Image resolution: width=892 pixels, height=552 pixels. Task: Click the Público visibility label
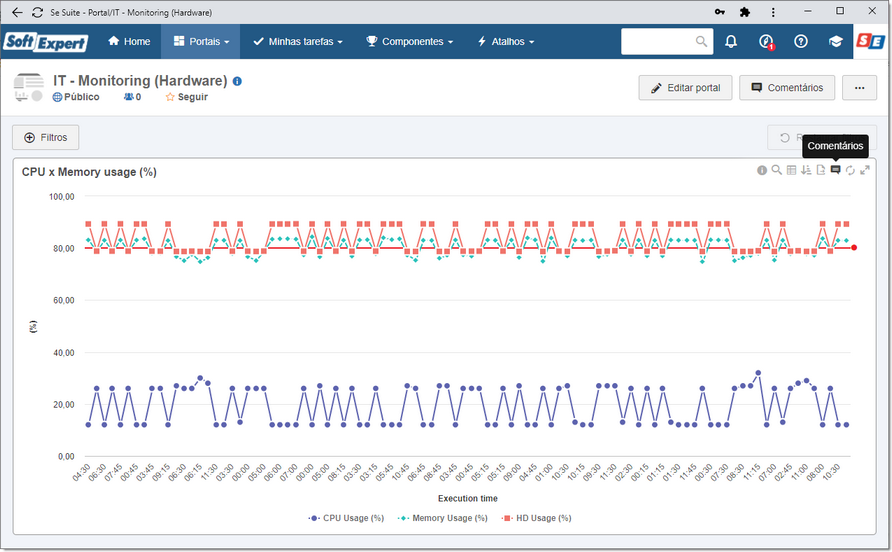pyautogui.click(x=76, y=97)
